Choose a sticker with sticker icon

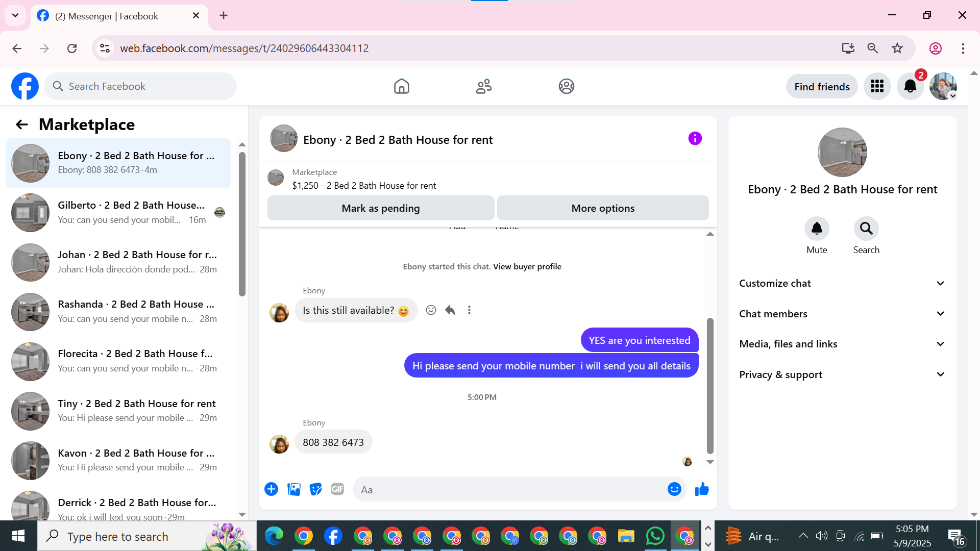(316, 489)
